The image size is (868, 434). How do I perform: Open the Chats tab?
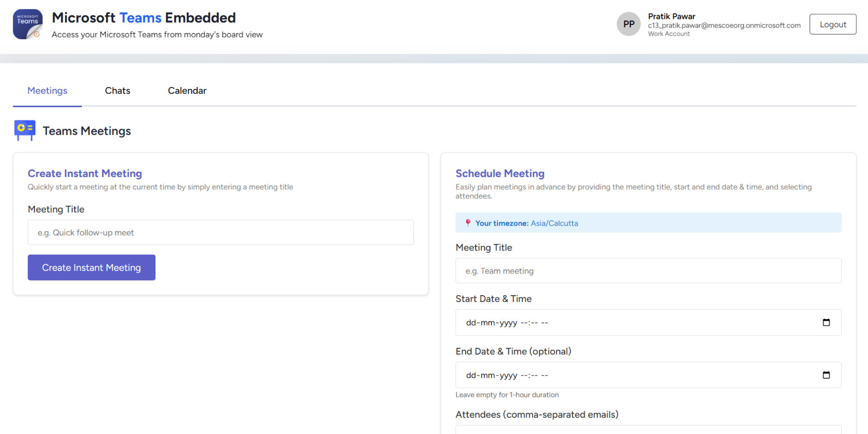(118, 91)
